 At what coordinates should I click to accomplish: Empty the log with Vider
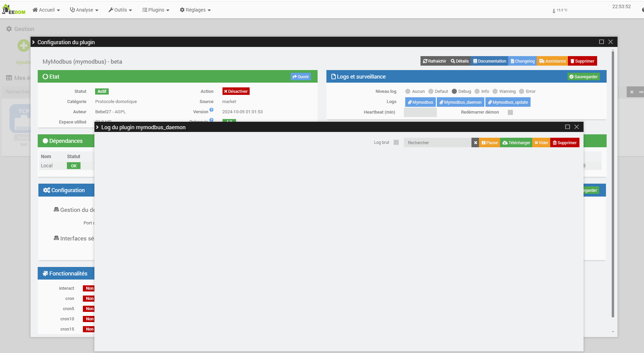(541, 143)
